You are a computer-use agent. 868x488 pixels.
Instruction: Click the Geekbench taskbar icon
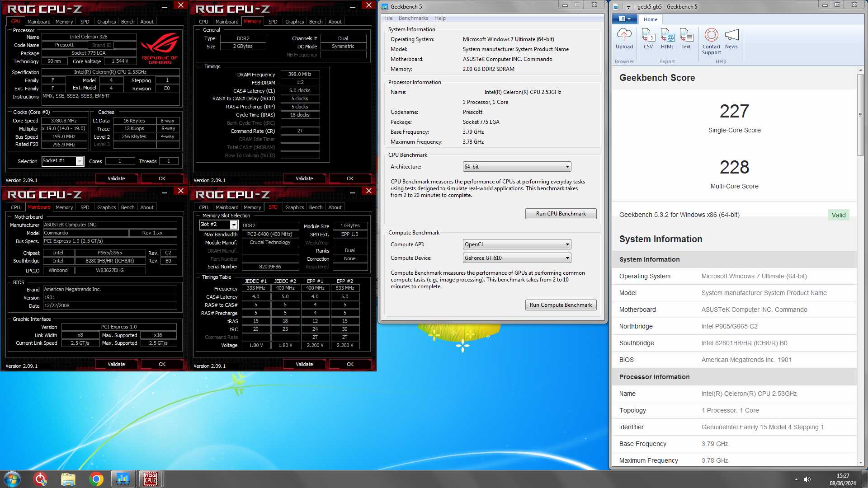pyautogui.click(x=123, y=479)
